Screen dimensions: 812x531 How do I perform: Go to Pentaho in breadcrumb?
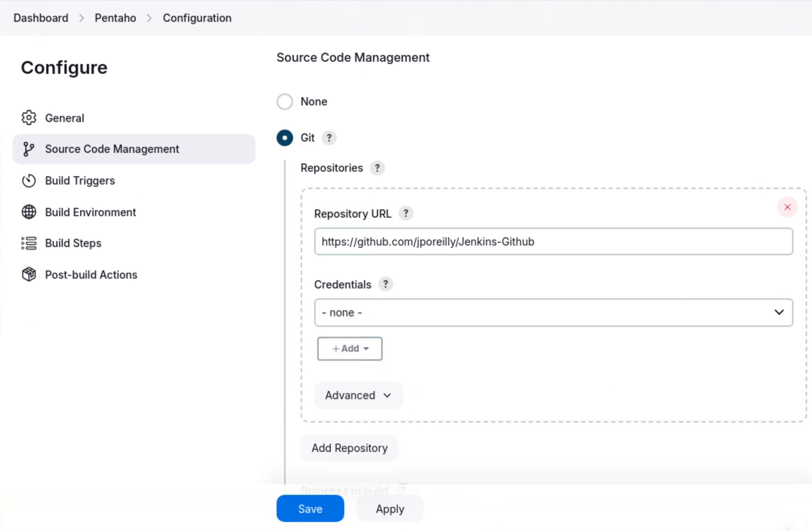(x=115, y=18)
